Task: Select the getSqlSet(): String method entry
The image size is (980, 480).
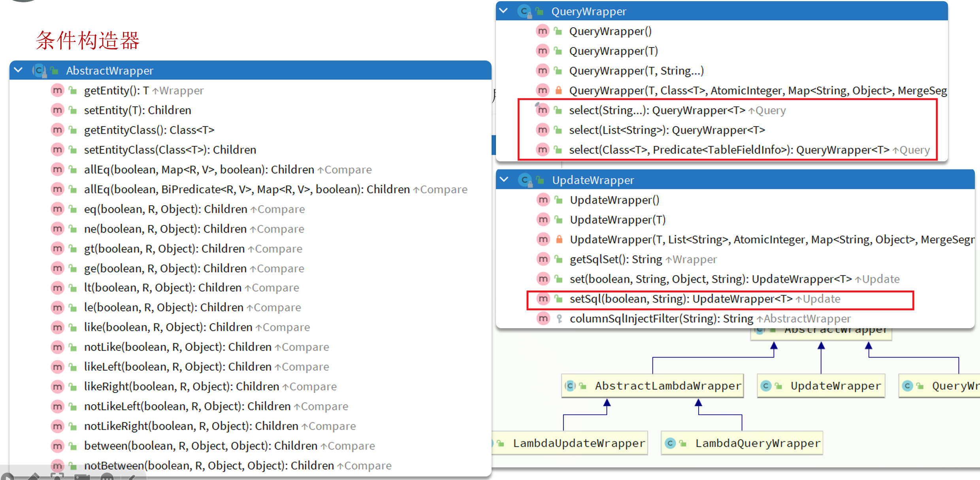Action: pos(643,259)
